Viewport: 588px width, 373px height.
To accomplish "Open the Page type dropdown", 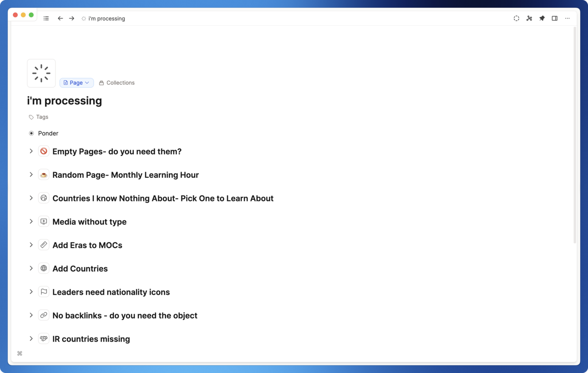I will coord(76,82).
